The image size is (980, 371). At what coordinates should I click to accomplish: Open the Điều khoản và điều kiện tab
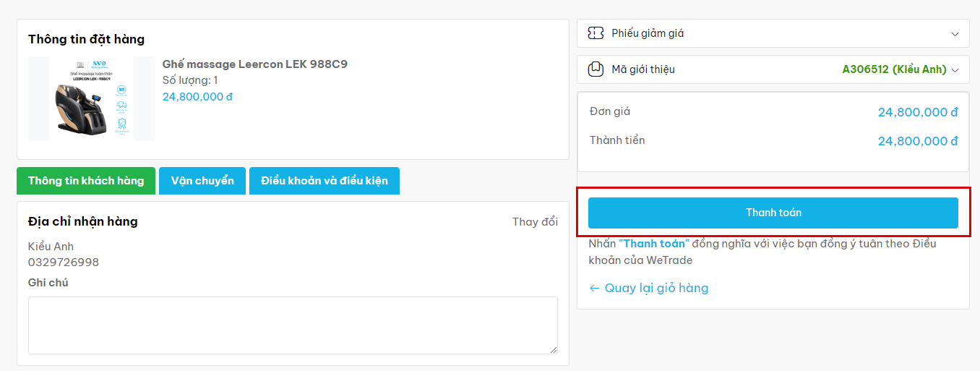(x=324, y=181)
